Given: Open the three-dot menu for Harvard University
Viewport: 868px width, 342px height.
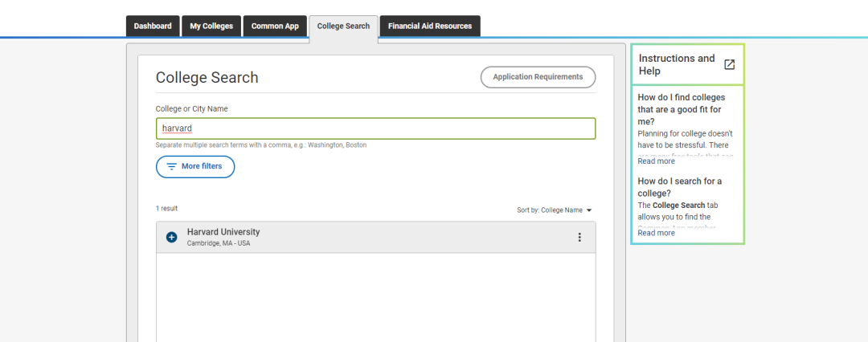Looking at the screenshot, I should pos(579,237).
